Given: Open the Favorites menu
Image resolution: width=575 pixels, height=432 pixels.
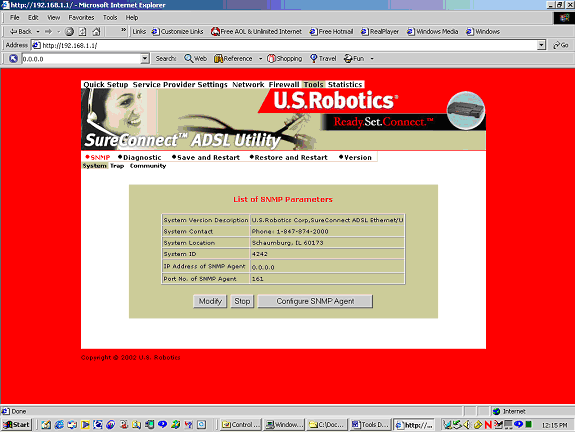Looking at the screenshot, I should [81, 18].
